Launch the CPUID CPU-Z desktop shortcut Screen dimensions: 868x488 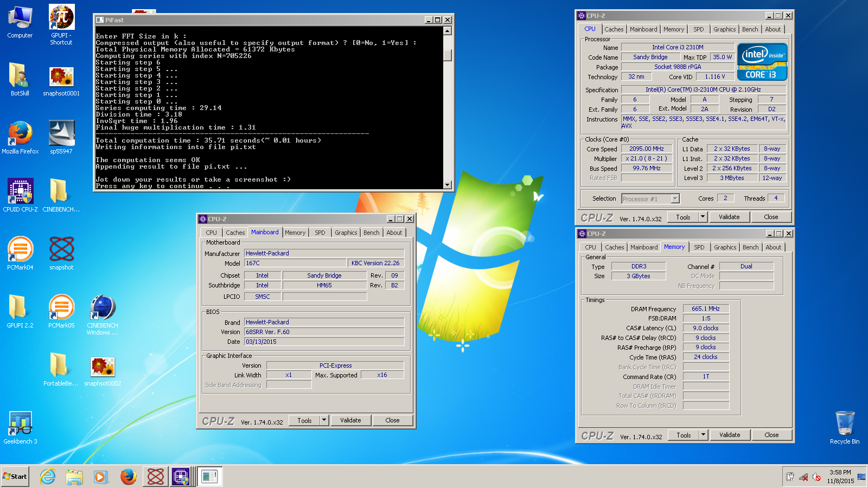point(20,195)
